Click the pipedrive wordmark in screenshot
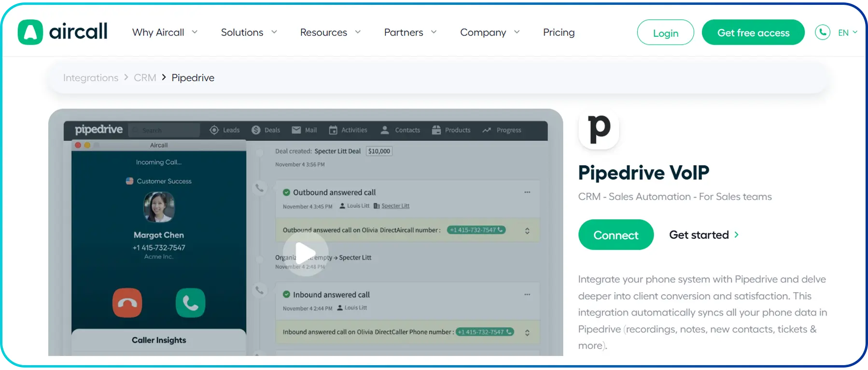Viewport: 868px width, 370px height. [x=98, y=129]
